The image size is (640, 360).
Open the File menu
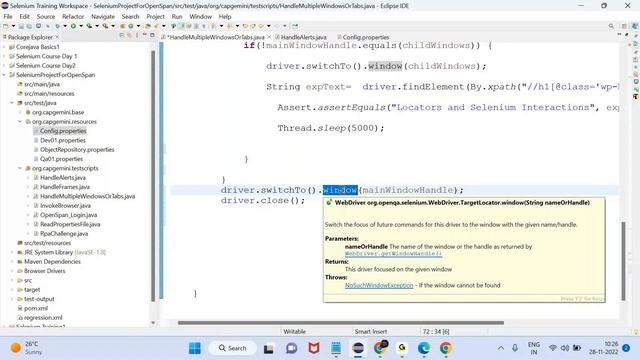8,16
